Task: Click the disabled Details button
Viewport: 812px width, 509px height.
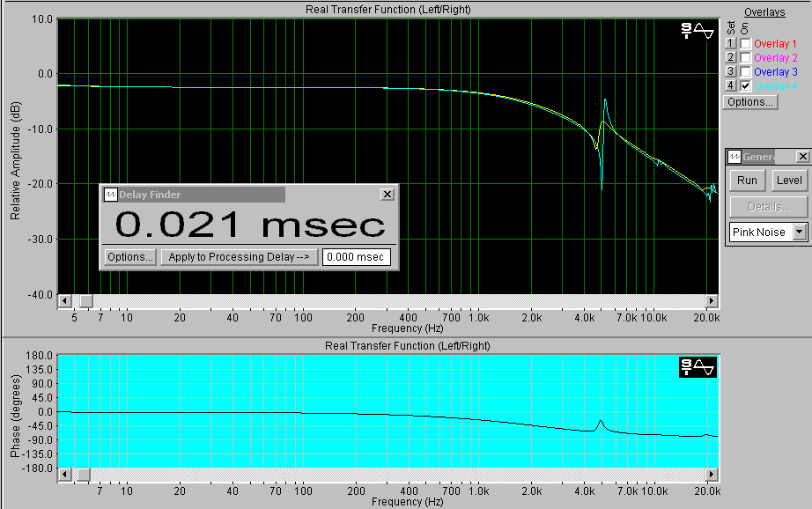Action: (x=769, y=207)
